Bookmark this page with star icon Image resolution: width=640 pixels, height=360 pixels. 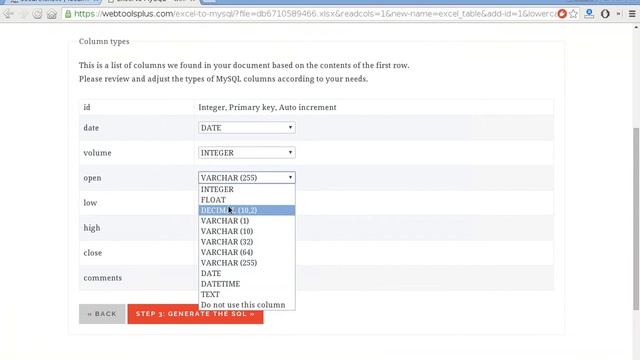573,14
